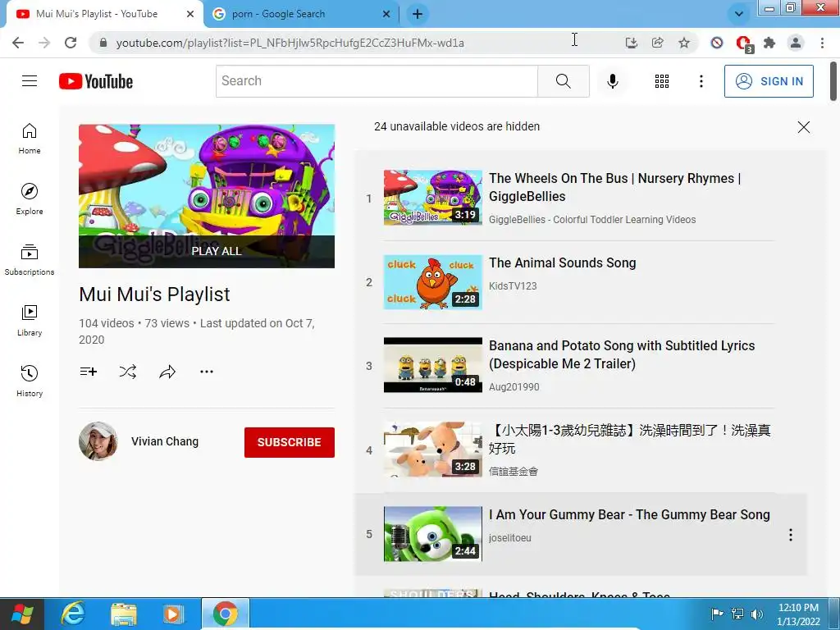Open History in sidebar
Image resolution: width=840 pixels, height=630 pixels.
(30, 381)
